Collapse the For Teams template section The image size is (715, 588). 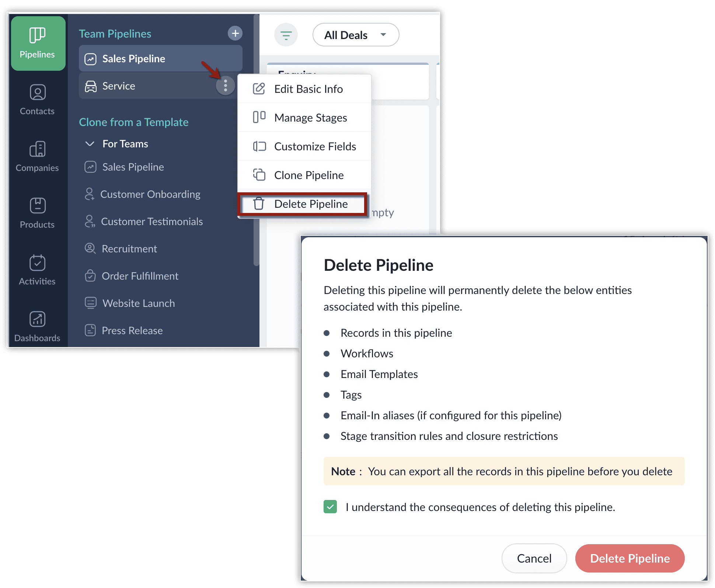pos(90,144)
